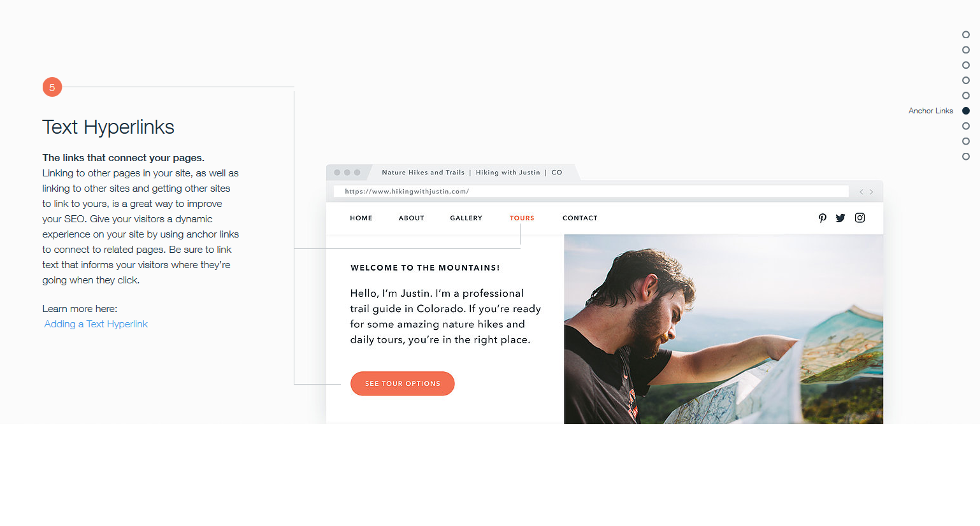Open the TOURS menu item
The width and height of the screenshot is (980, 526).
click(522, 218)
